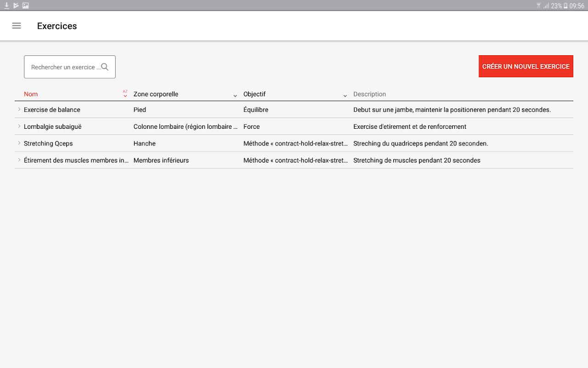Click the search magnifier icon
Screen dimensions: 588x368
(x=105, y=67)
